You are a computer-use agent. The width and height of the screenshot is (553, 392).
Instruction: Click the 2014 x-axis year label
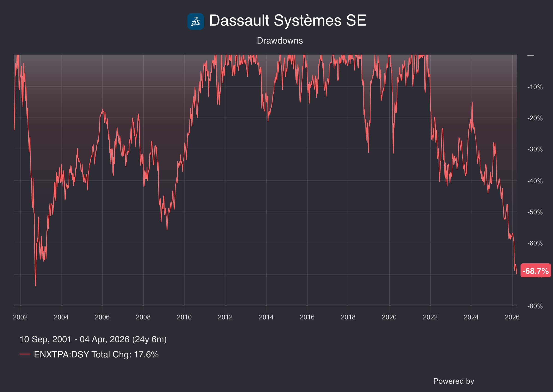[266, 317]
